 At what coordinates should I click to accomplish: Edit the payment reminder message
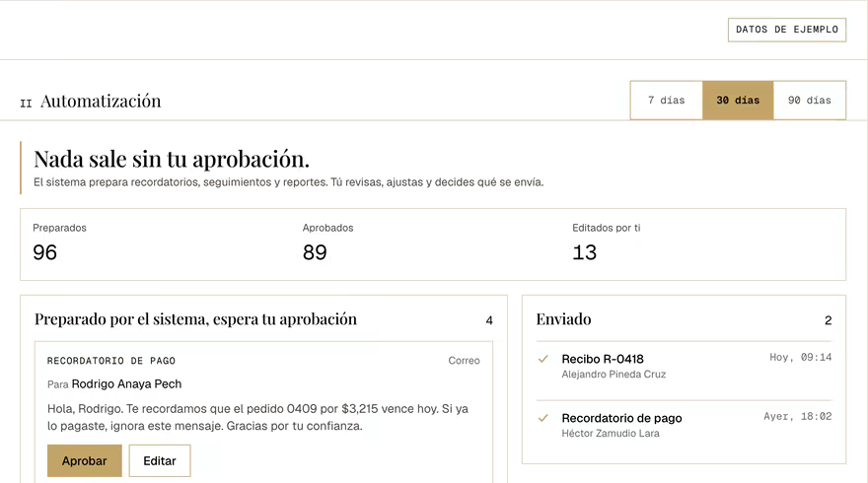point(160,460)
